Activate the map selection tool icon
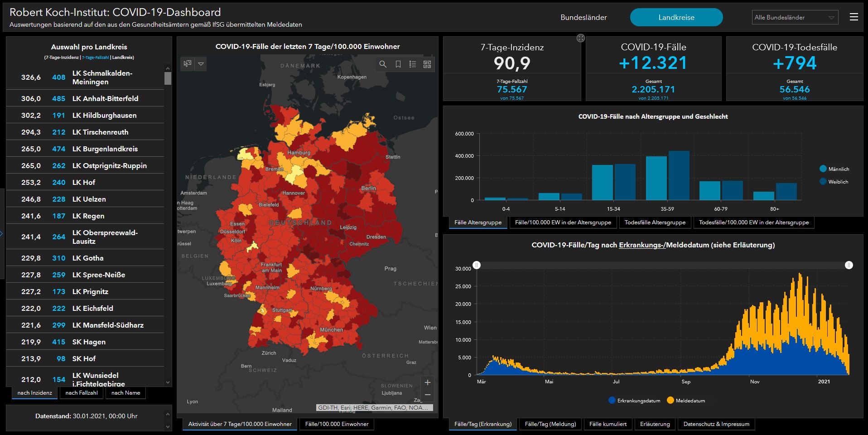868x435 pixels. pyautogui.click(x=188, y=64)
